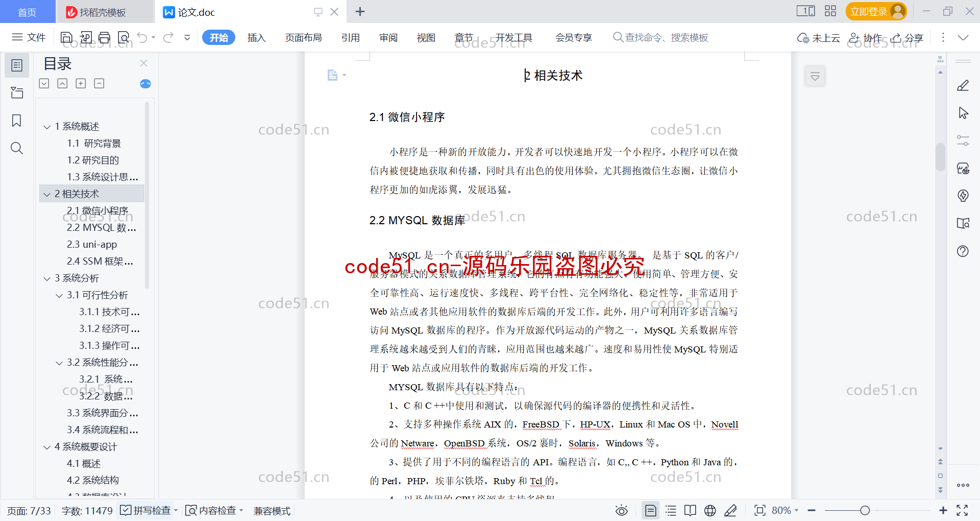Switch to the 插入 ribbon tab

(x=257, y=37)
